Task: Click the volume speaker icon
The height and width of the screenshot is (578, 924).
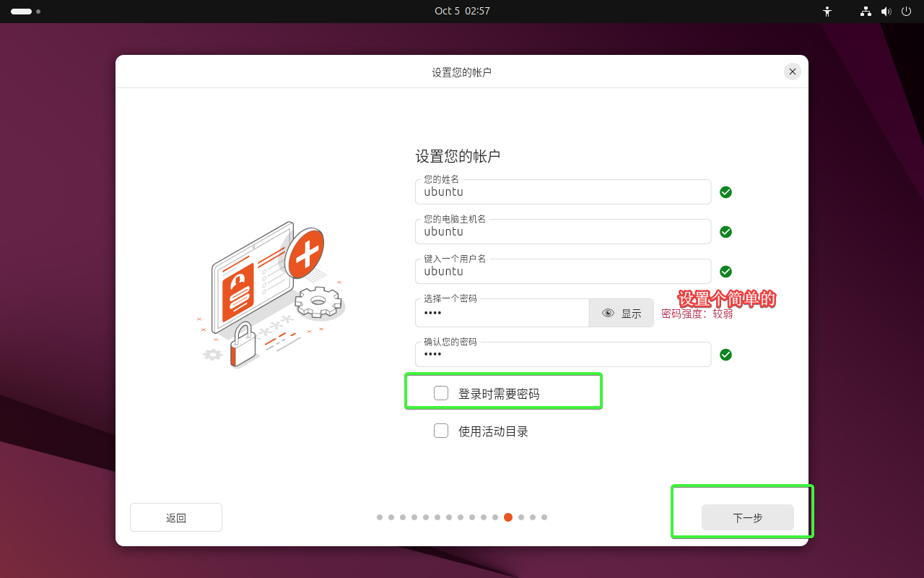Action: coord(886,12)
